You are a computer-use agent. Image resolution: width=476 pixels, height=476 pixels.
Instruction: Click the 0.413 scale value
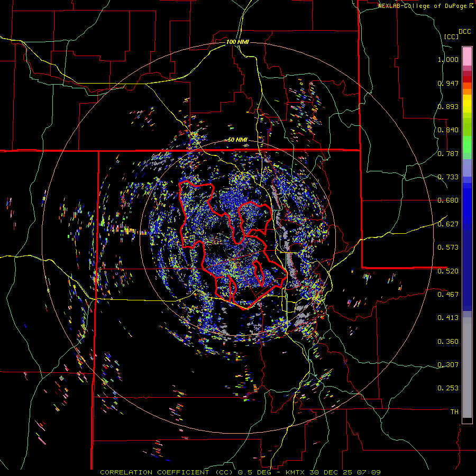(448, 318)
